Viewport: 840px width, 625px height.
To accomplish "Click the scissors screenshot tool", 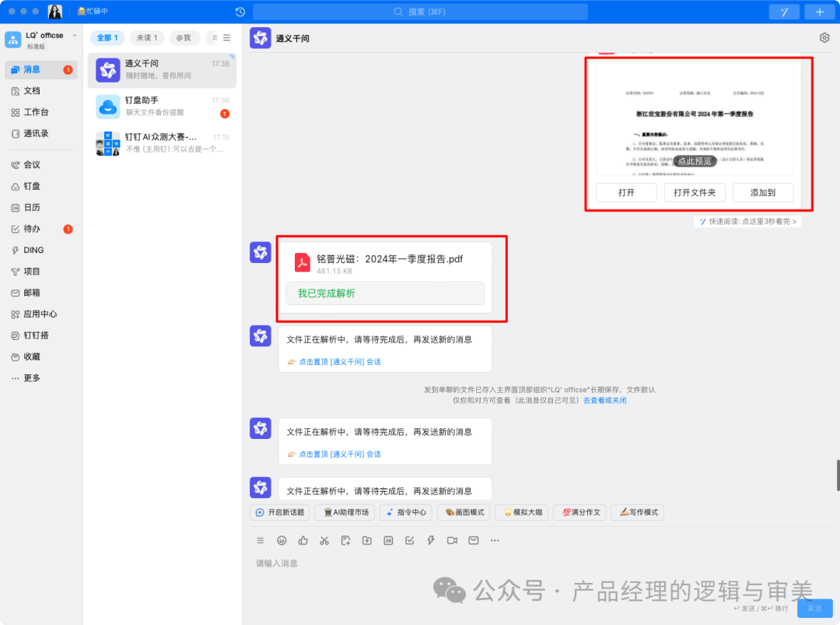I will click(x=324, y=540).
